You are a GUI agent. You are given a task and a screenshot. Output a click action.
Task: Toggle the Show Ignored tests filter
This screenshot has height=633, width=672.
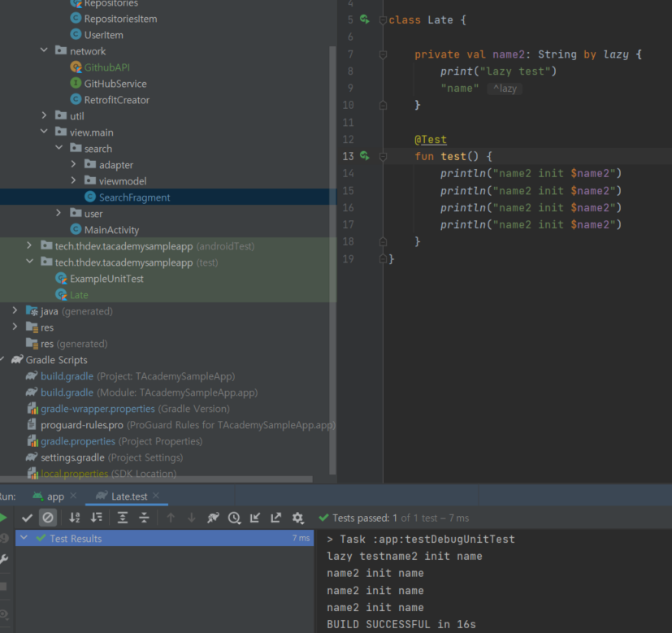pos(48,518)
